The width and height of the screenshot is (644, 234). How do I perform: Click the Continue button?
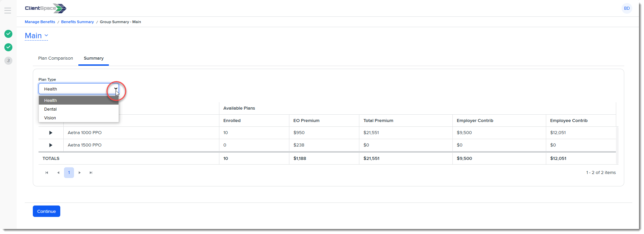click(x=47, y=211)
